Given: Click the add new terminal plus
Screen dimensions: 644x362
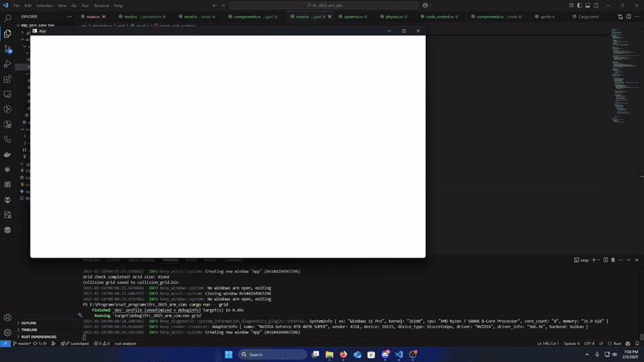Looking at the screenshot, I should tap(593, 260).
